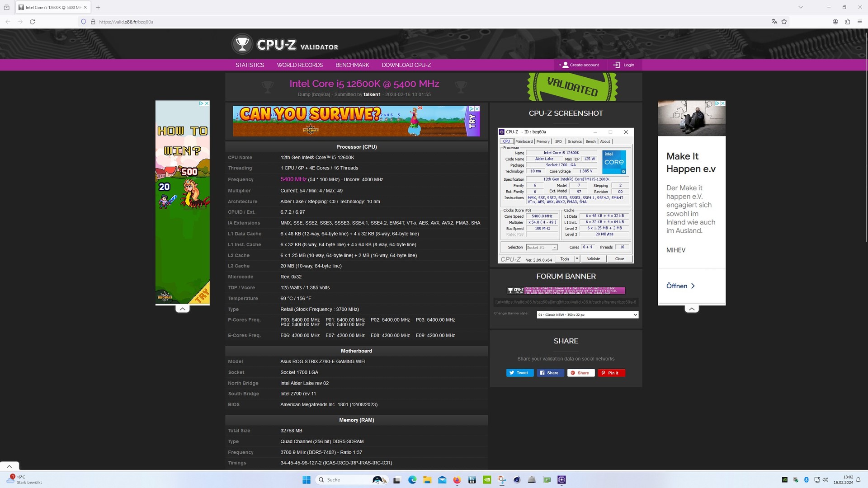Click the forum banner preview image
This screenshot has width=868, height=488.
566,291
